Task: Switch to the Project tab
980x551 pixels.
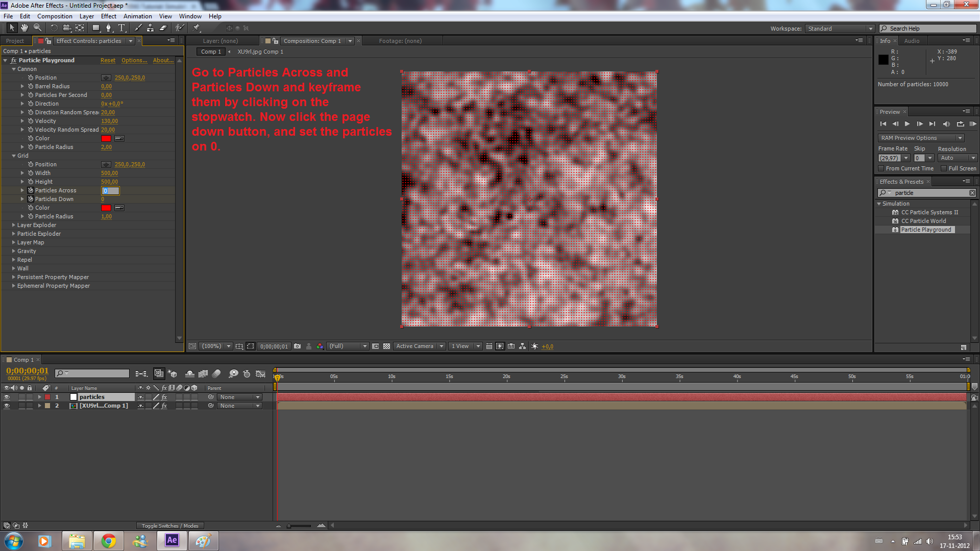Action: point(15,41)
